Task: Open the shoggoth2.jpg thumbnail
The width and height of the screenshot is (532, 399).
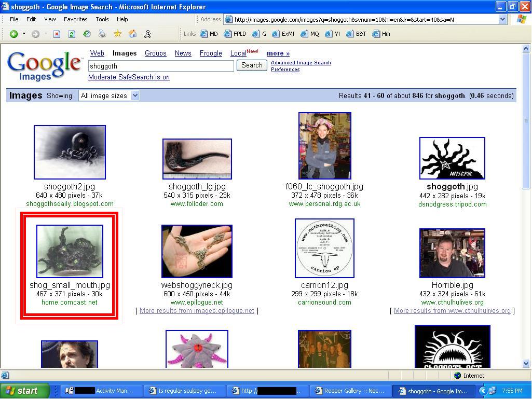Action: tap(70, 152)
